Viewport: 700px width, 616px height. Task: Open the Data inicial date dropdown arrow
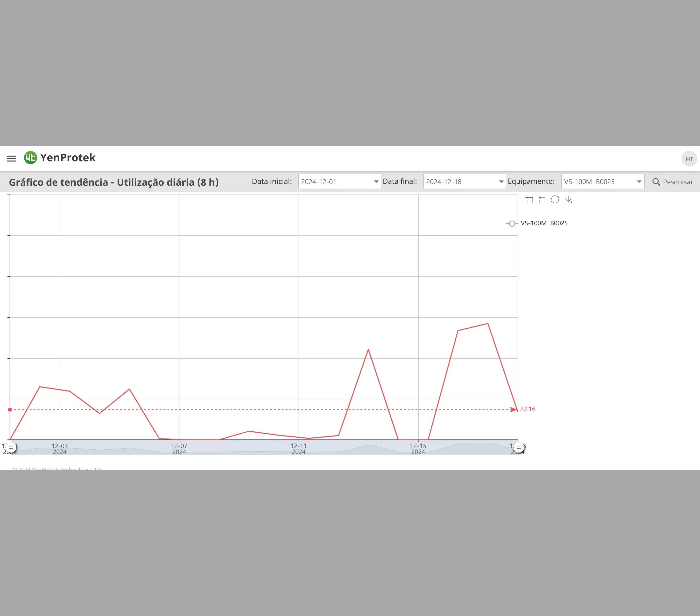(376, 182)
